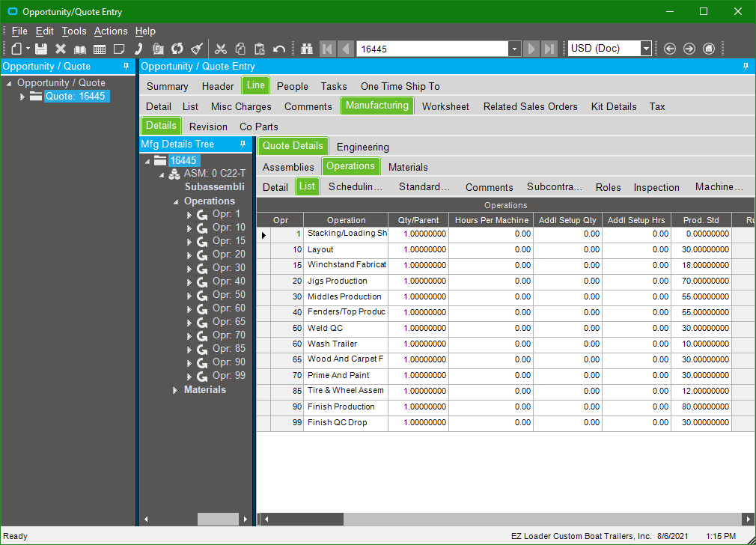Click the calendar grid toolbar icon
This screenshot has height=545, width=756.
(x=100, y=49)
